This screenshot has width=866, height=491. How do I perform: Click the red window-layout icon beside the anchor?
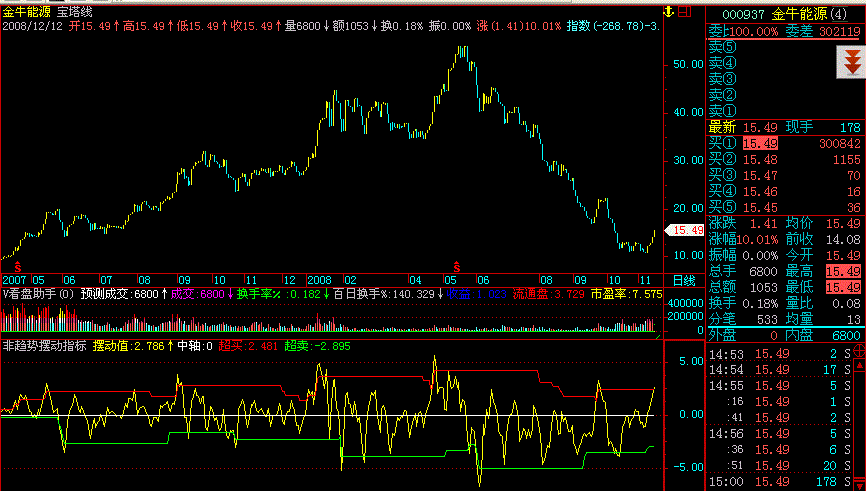[x=685, y=12]
